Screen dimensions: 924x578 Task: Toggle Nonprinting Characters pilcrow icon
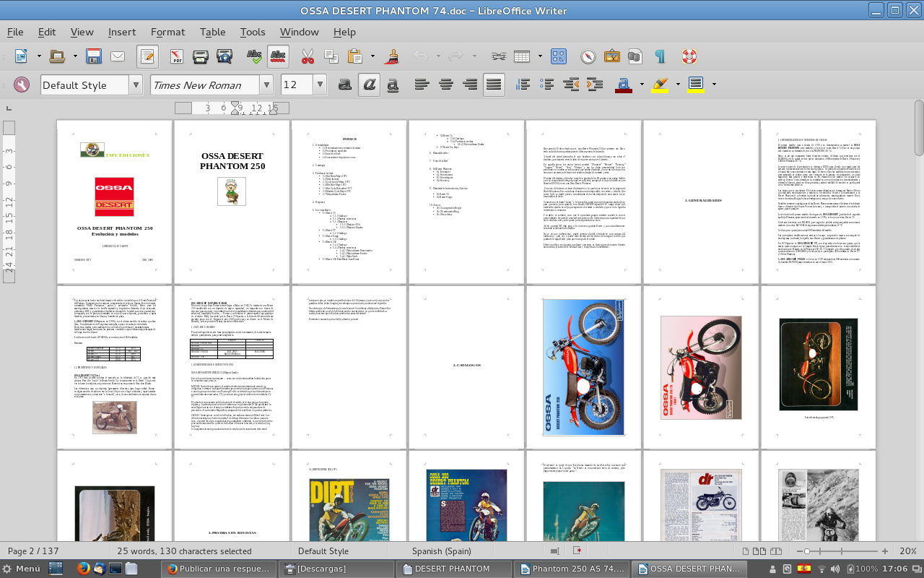pos(659,56)
